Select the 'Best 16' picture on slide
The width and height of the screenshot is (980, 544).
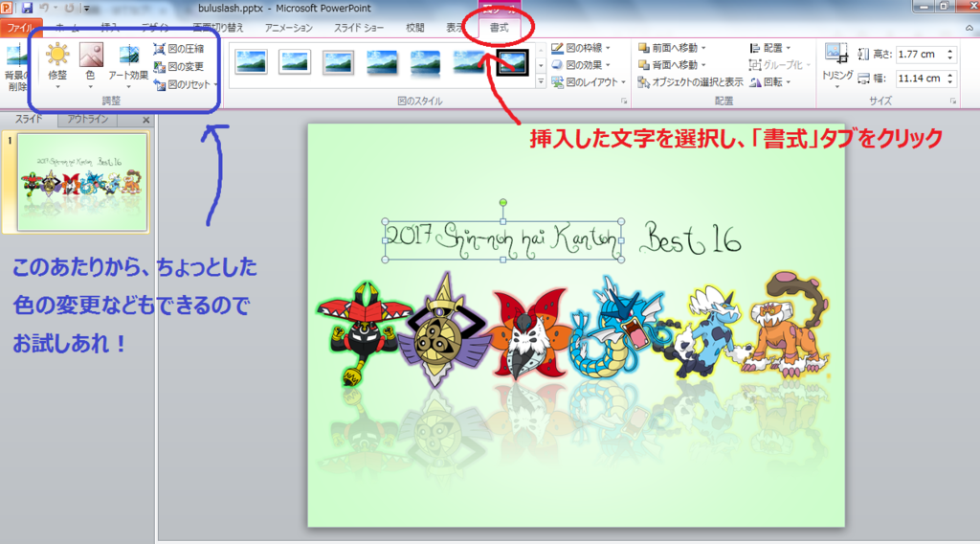pyautogui.click(x=691, y=238)
